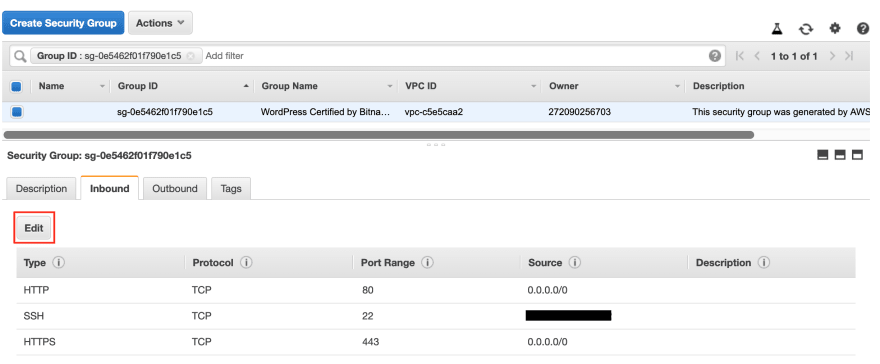This screenshot has width=880, height=364.
Task: Click the horizontal table scrollbar
Action: tap(379, 135)
